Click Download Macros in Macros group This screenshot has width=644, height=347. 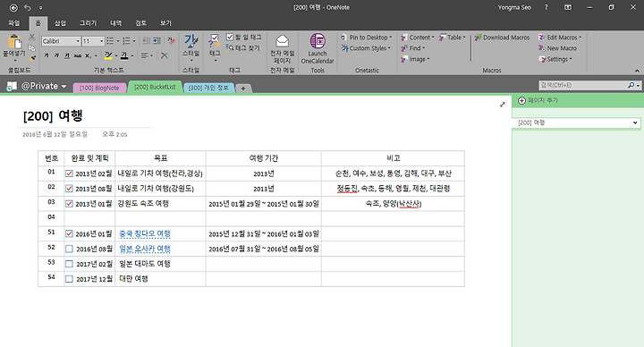pyautogui.click(x=502, y=38)
